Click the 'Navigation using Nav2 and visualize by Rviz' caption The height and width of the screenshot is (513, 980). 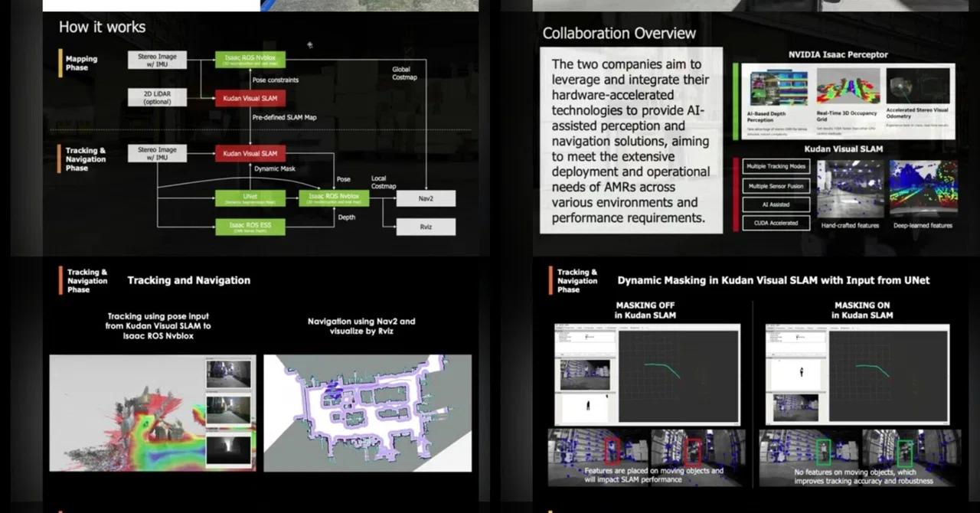click(361, 326)
